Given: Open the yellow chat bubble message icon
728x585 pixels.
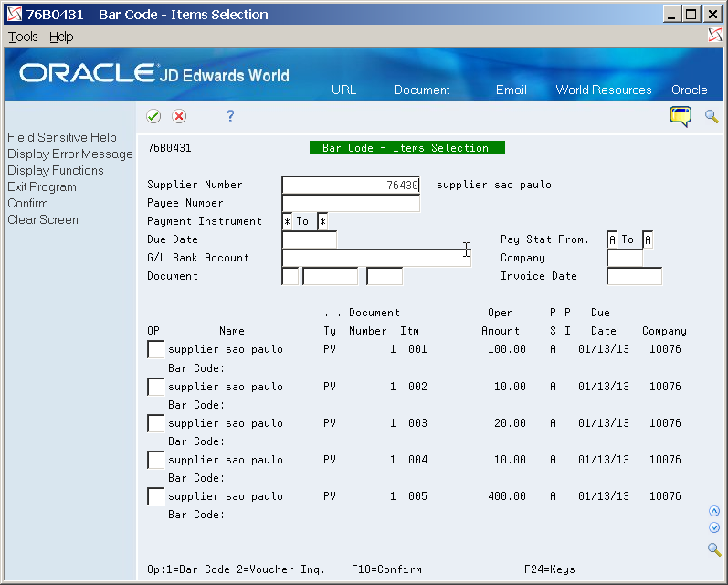Looking at the screenshot, I should click(681, 116).
